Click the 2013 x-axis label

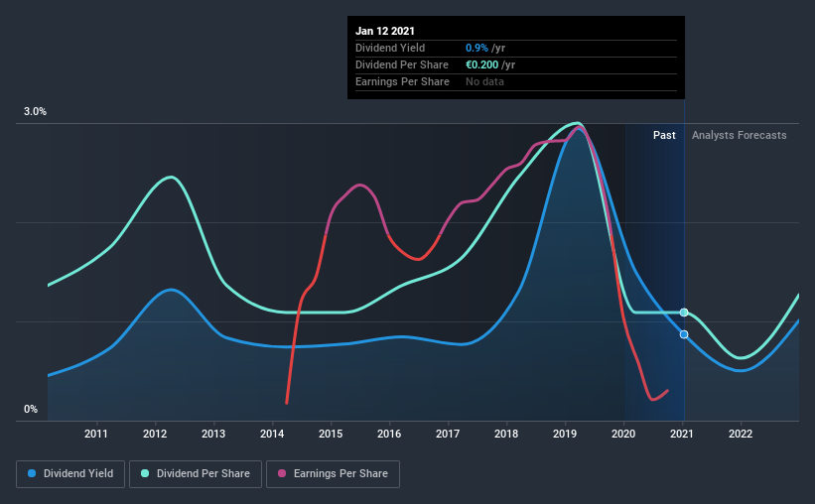pos(213,434)
